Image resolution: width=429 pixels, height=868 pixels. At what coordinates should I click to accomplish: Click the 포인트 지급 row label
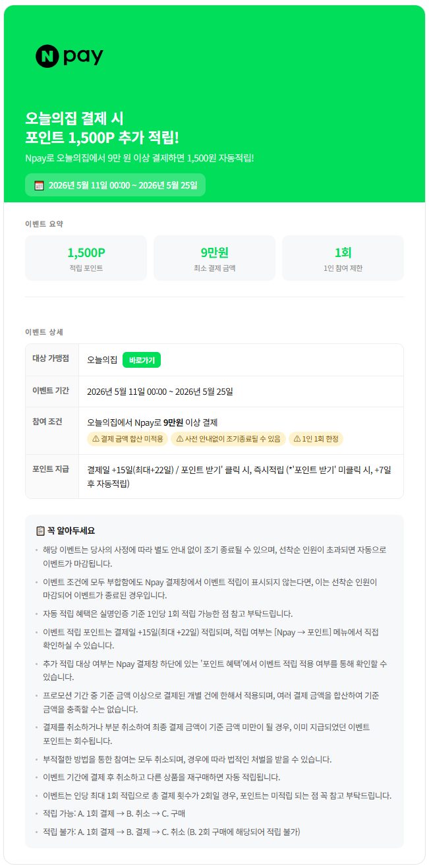point(51,469)
